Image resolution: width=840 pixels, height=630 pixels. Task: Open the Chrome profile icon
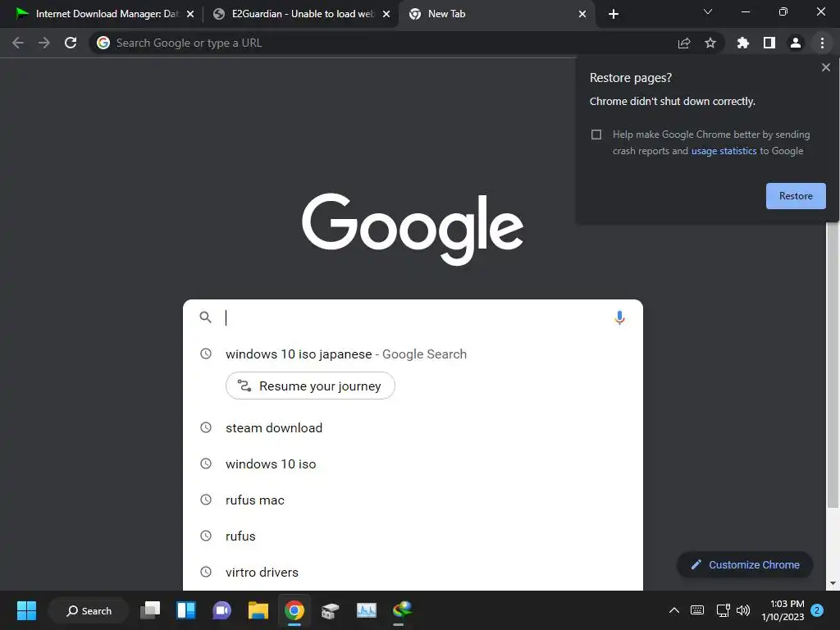tap(796, 43)
